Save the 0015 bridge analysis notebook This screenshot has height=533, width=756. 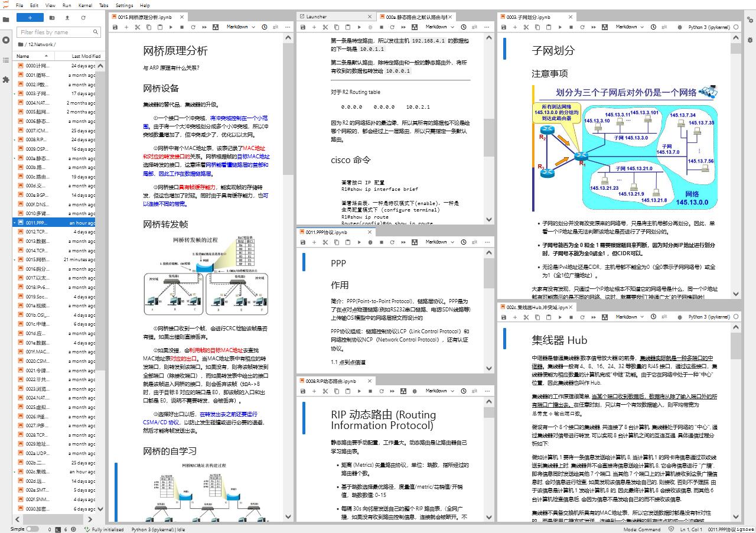(x=115, y=27)
